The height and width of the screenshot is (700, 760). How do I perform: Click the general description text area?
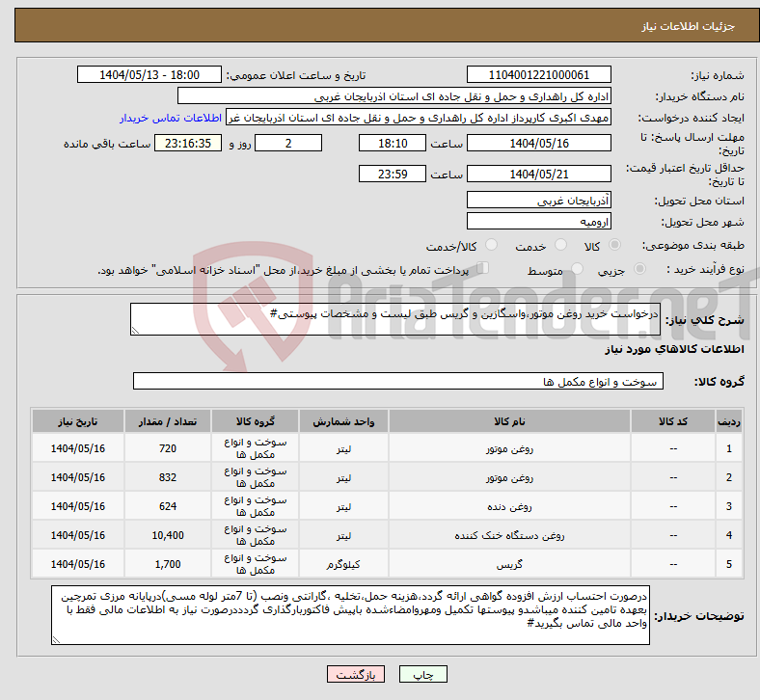pyautogui.click(x=395, y=319)
